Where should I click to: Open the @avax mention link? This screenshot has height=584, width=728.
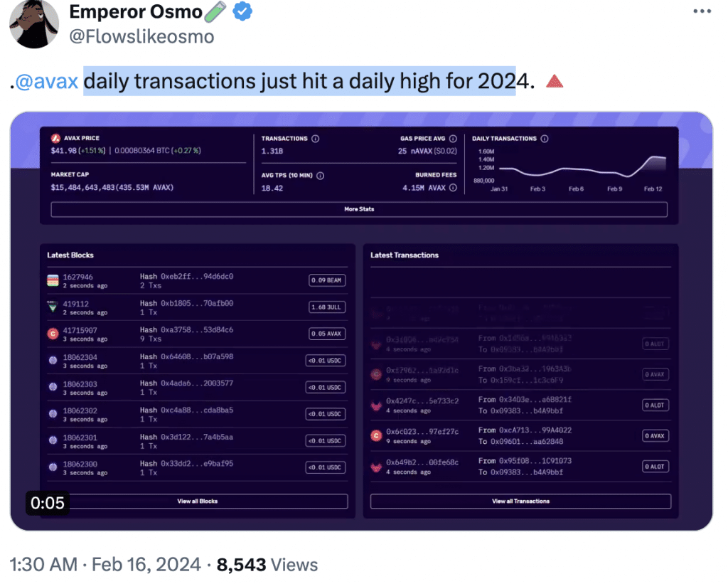(x=46, y=81)
